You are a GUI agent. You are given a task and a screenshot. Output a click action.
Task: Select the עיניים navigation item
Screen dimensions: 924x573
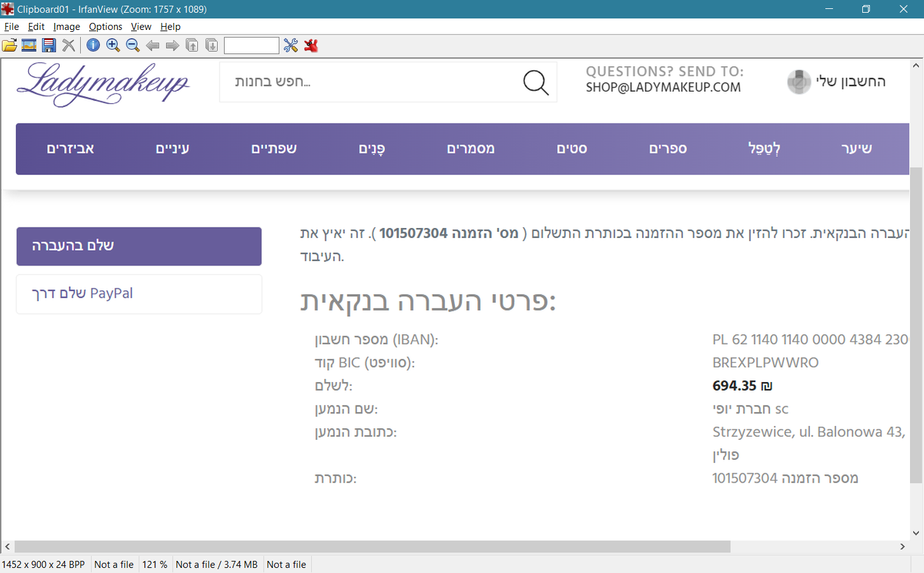click(x=172, y=149)
